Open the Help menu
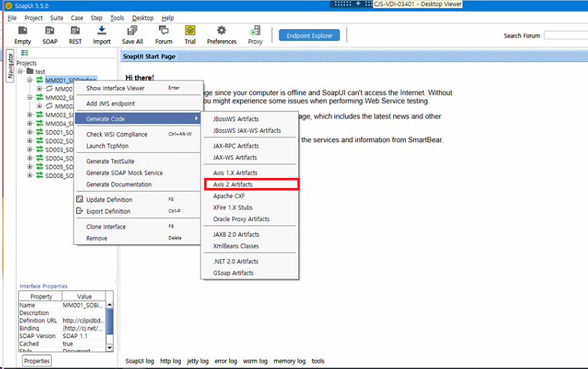The image size is (588, 369). pyautogui.click(x=167, y=18)
